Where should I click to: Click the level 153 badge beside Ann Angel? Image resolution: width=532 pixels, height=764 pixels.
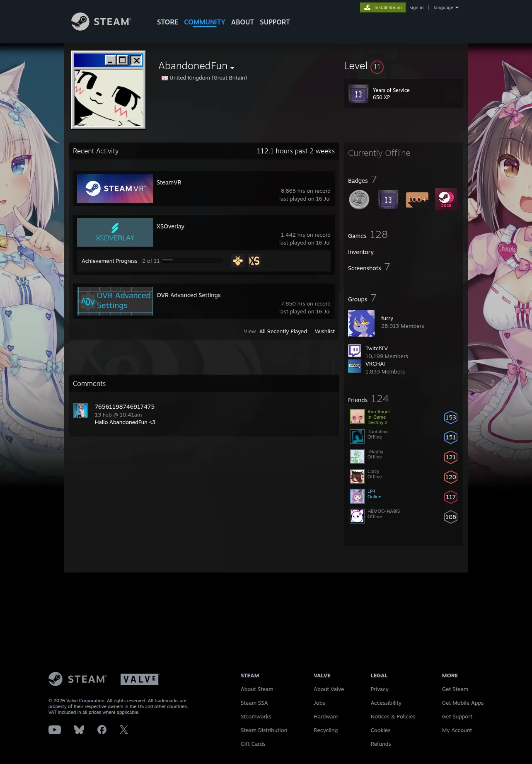click(450, 417)
